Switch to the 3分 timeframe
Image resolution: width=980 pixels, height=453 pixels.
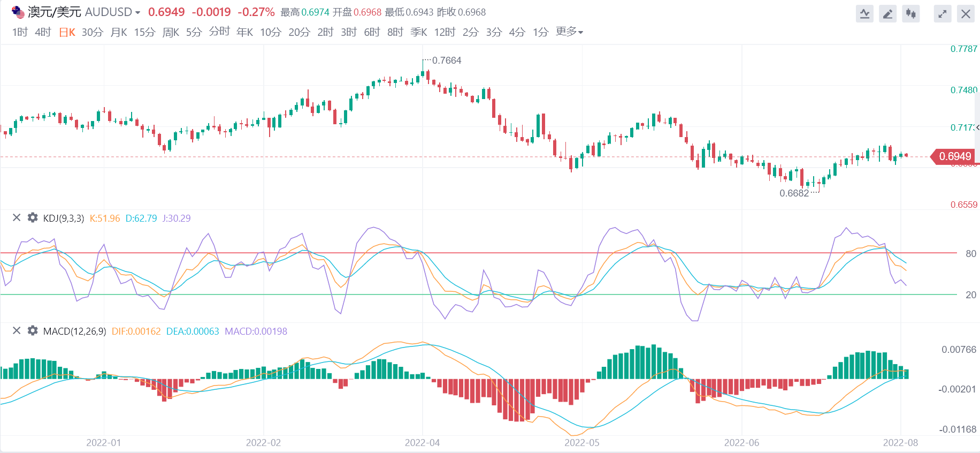pyautogui.click(x=494, y=32)
